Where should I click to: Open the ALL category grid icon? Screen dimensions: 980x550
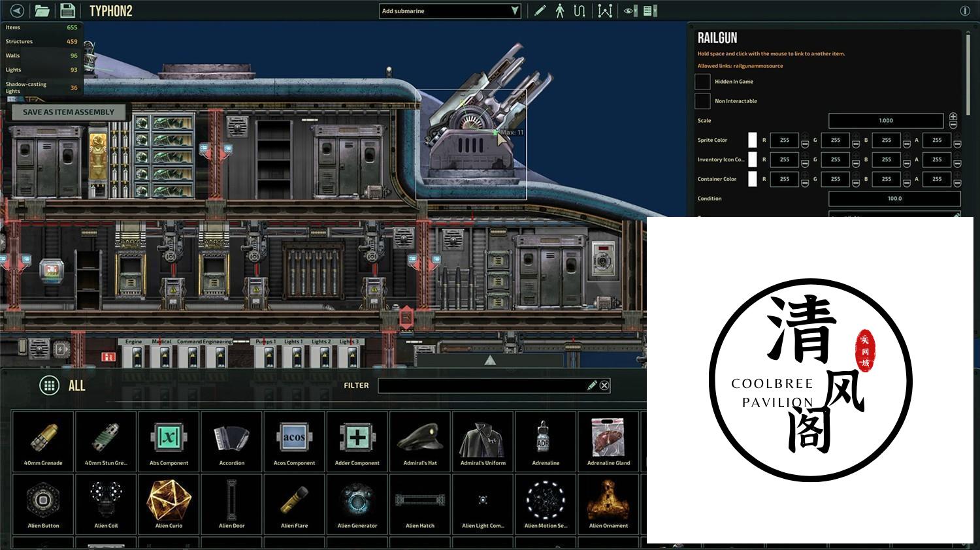(x=50, y=385)
